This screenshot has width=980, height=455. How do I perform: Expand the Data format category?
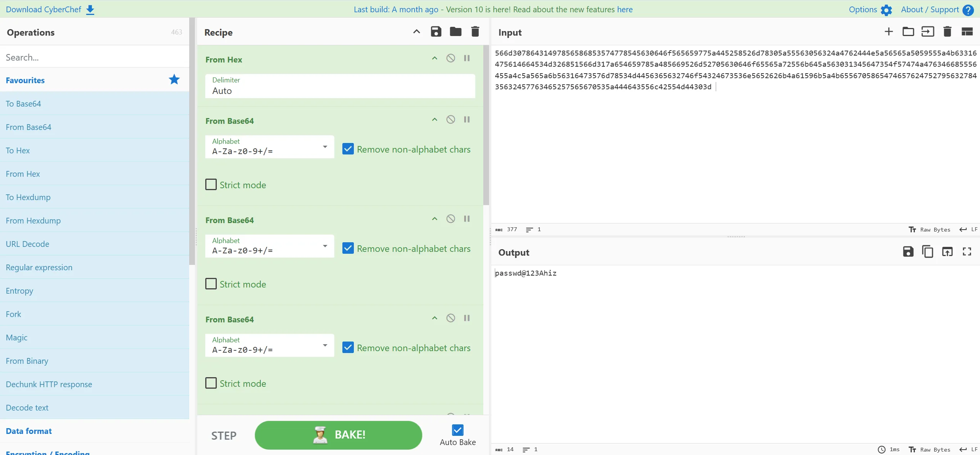pyautogui.click(x=29, y=431)
